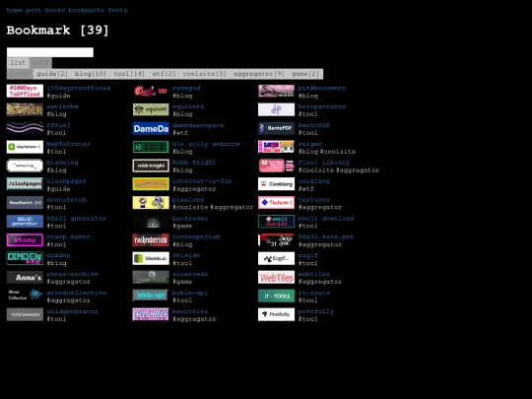Switch to grid view
532x399 pixels.
coord(40,63)
